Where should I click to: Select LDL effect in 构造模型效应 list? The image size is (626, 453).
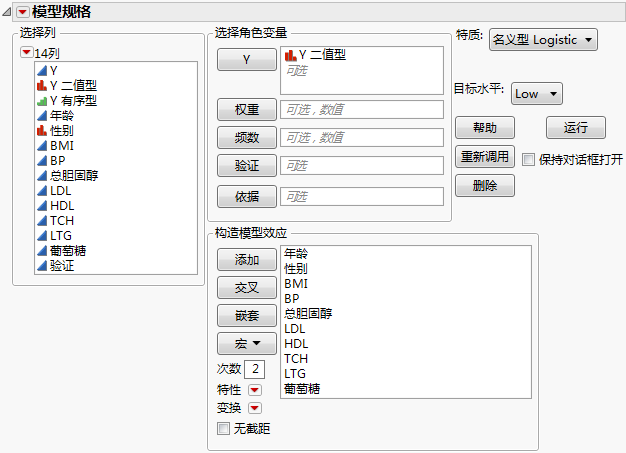coord(406,328)
